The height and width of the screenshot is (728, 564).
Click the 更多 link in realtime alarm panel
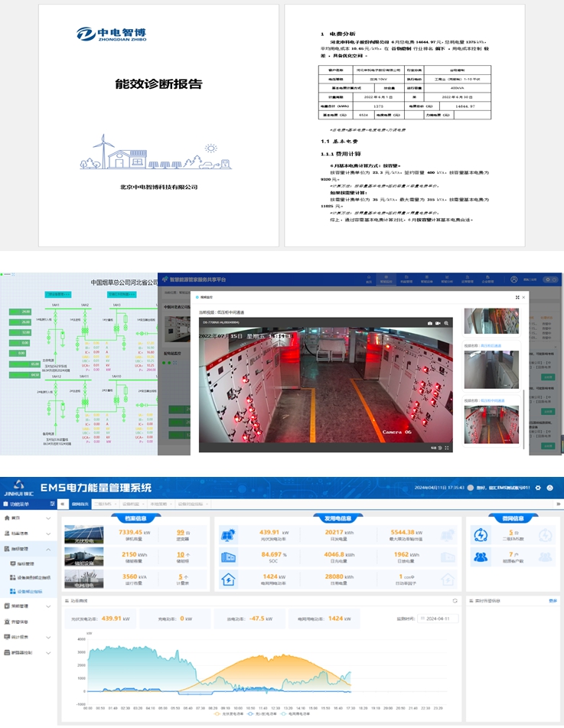[553, 601]
